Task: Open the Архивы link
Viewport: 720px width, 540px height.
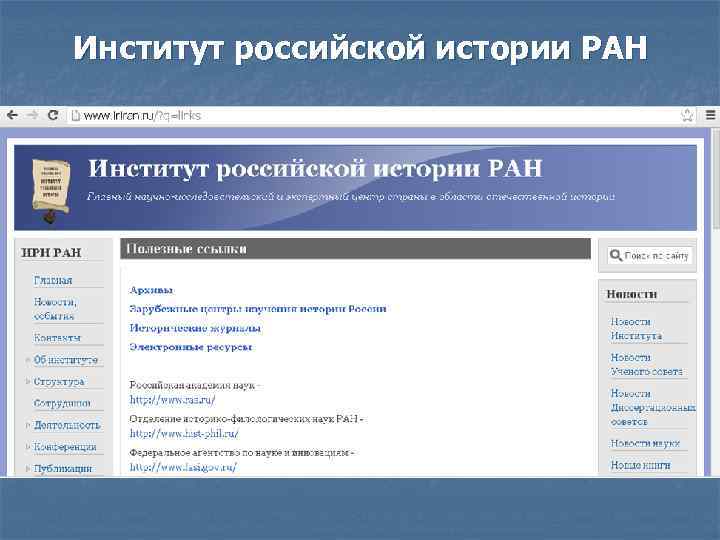Action: pos(152,290)
